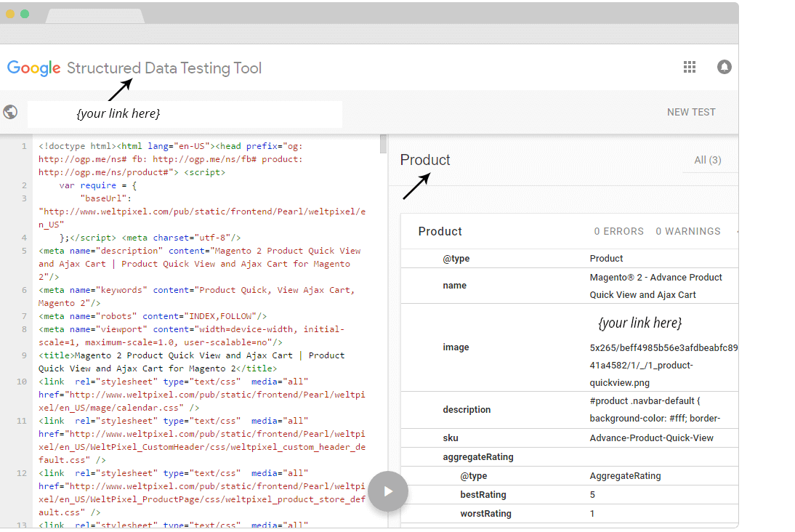Select the browser tab at the top
The height and width of the screenshot is (532, 795).
94,15
